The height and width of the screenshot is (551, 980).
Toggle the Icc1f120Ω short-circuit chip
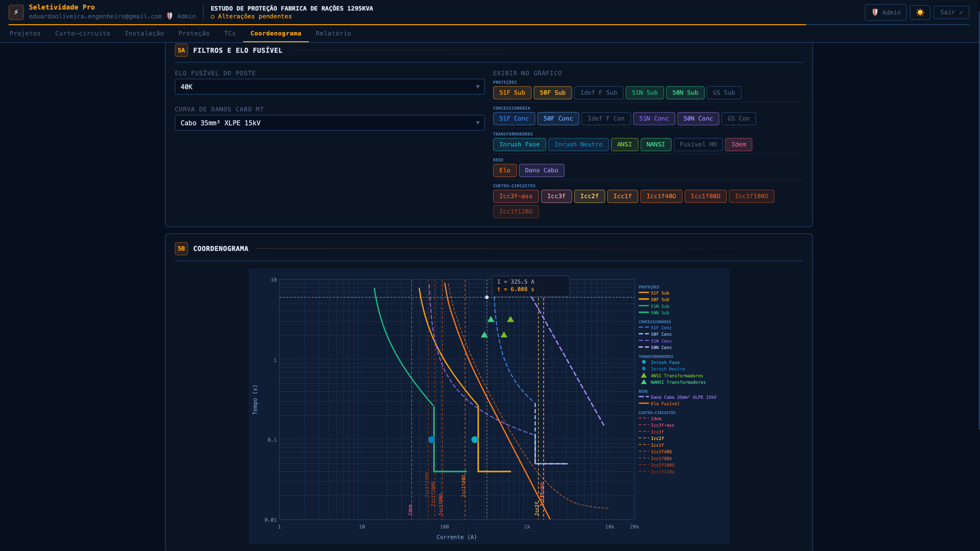(x=516, y=211)
